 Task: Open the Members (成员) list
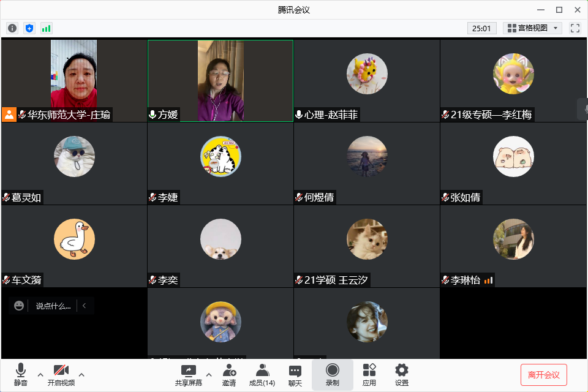point(262,375)
